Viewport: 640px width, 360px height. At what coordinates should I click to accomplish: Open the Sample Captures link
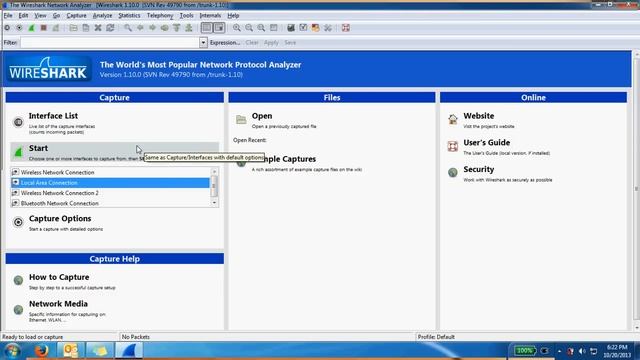(x=290, y=159)
